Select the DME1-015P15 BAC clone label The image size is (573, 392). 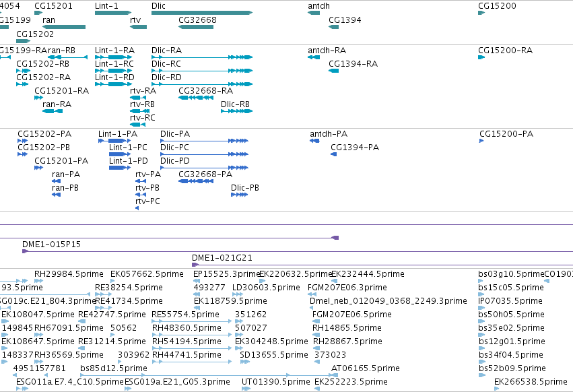pyautogui.click(x=52, y=244)
